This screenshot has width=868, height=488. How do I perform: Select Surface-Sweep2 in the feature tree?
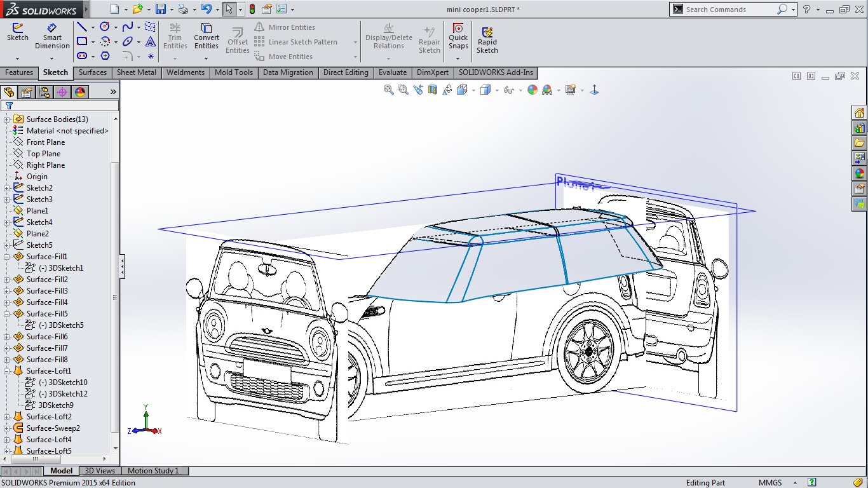tap(53, 428)
